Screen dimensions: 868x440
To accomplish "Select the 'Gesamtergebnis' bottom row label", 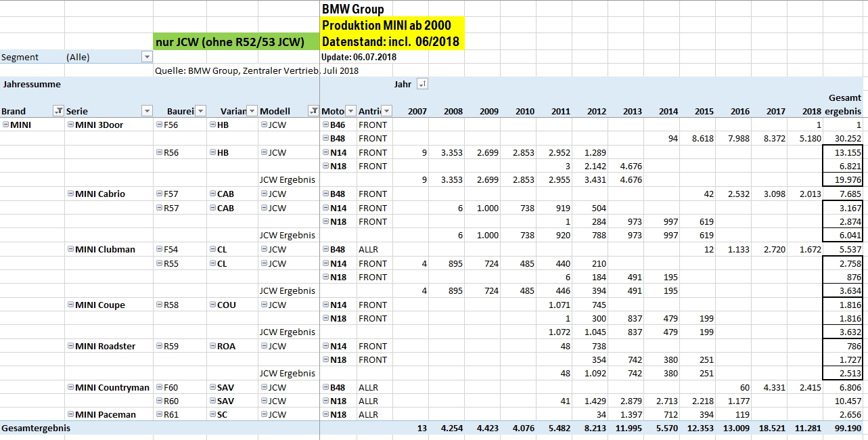I will point(36,428).
